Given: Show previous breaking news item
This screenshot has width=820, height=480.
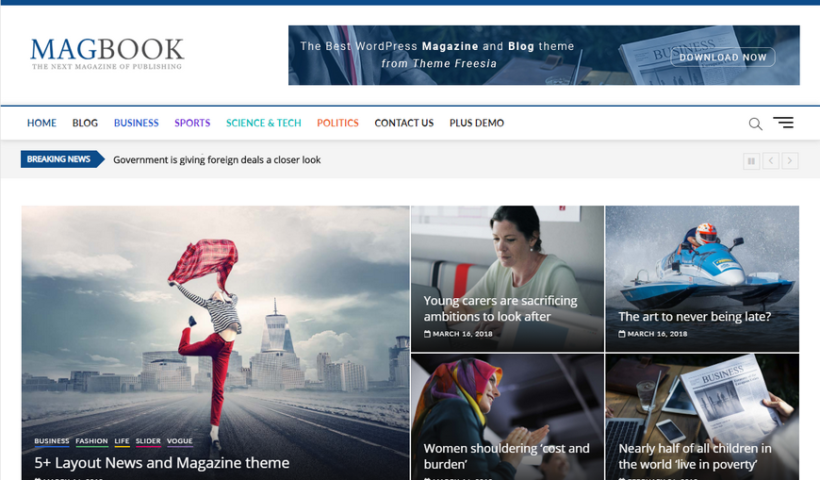Looking at the screenshot, I should 771,161.
